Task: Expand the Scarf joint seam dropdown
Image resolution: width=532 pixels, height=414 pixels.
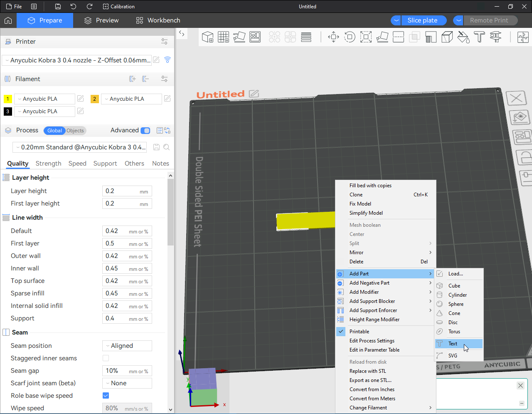Action: (x=127, y=383)
